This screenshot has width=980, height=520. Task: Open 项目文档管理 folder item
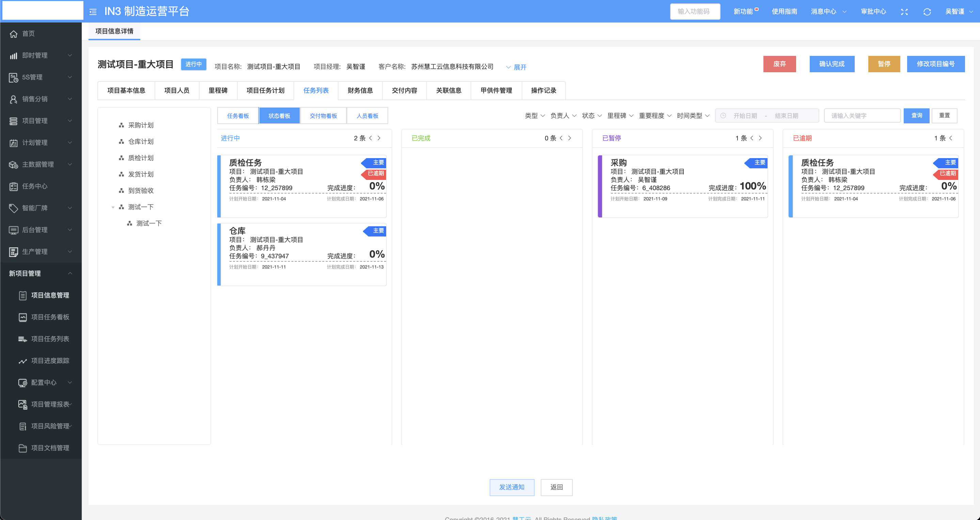point(50,448)
